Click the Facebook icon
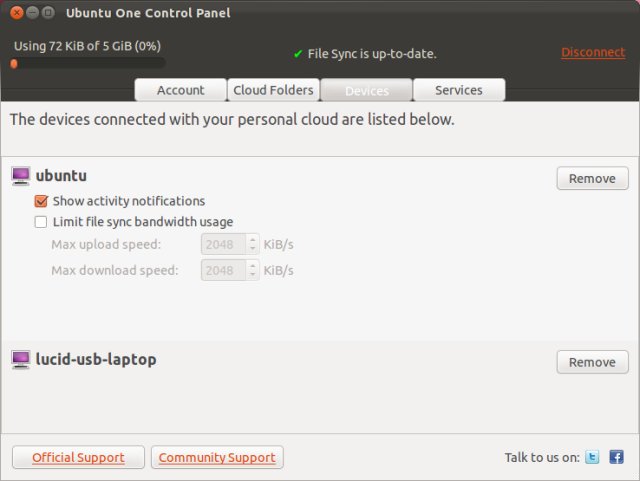This screenshot has width=640, height=481. 616,457
